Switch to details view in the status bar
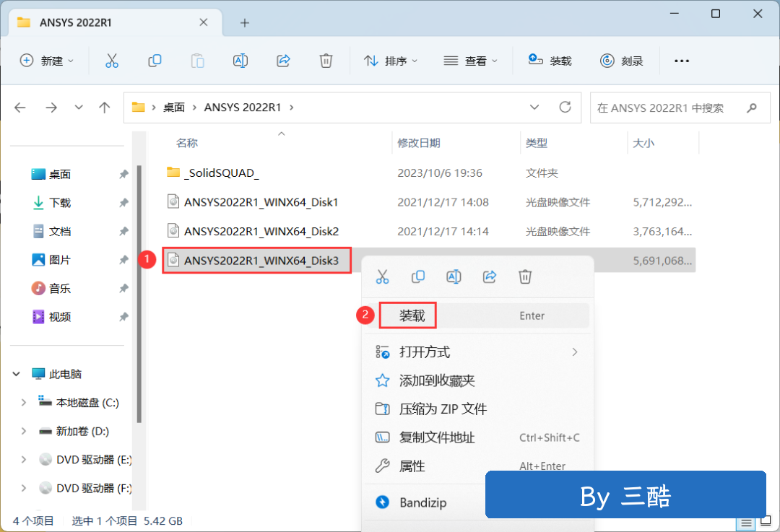 [746, 523]
